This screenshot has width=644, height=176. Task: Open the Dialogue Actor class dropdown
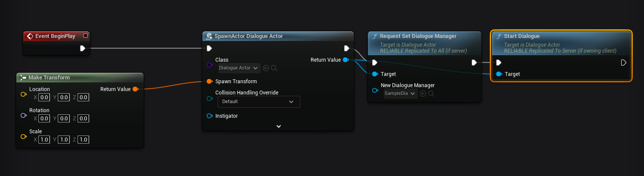click(239, 68)
